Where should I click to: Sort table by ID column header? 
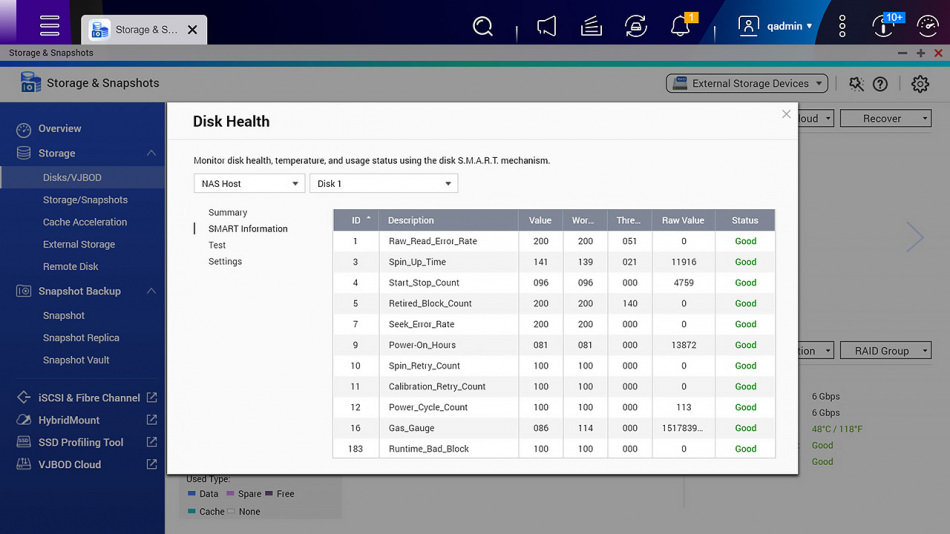tap(356, 220)
